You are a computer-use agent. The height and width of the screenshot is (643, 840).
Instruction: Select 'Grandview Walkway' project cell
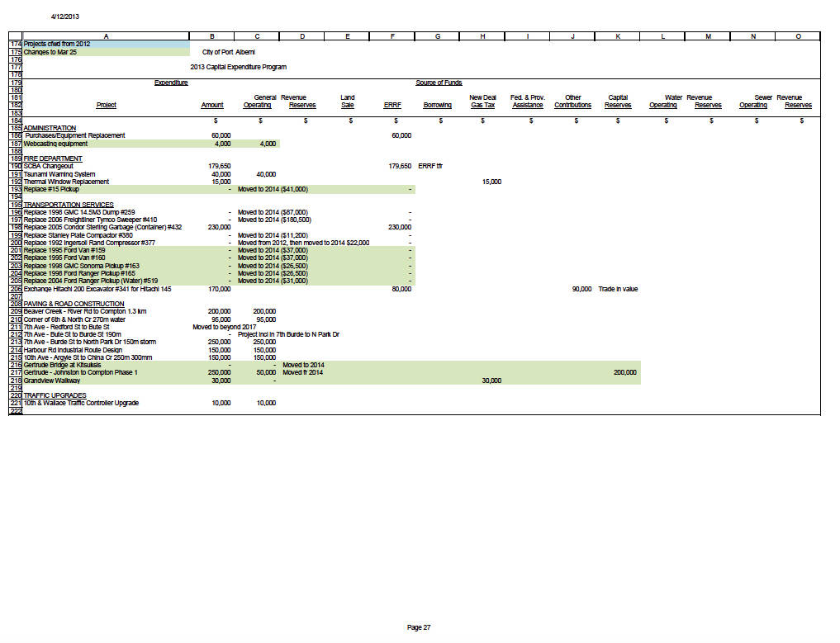point(51,381)
